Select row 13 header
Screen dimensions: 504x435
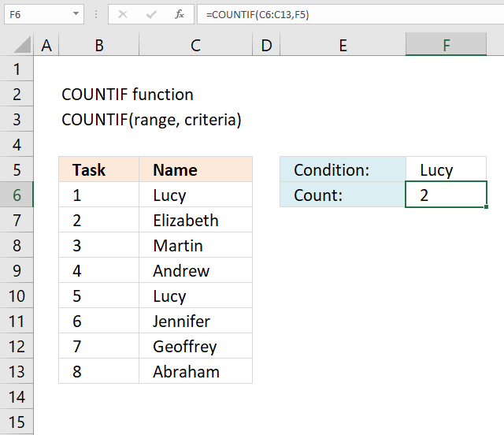(17, 371)
